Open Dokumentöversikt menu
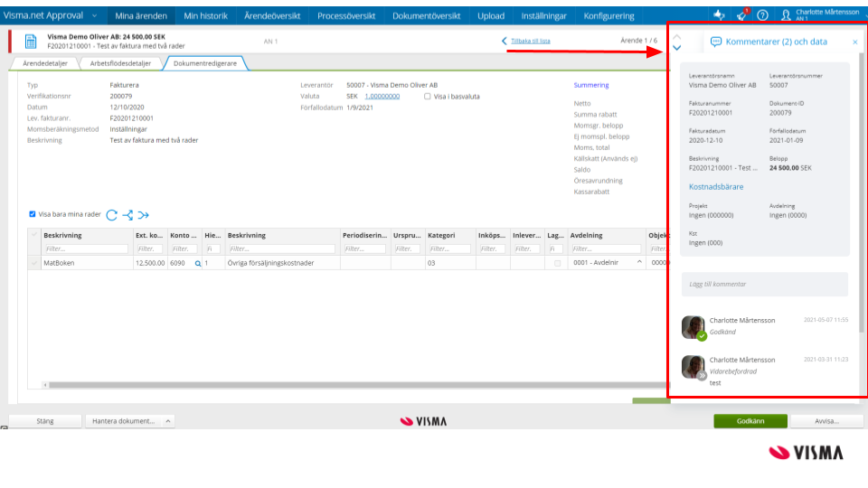This screenshot has height=488, width=868. pos(426,16)
